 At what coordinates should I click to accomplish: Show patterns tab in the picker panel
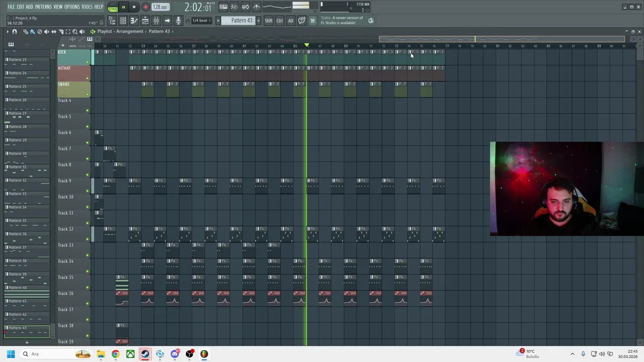[11, 44]
